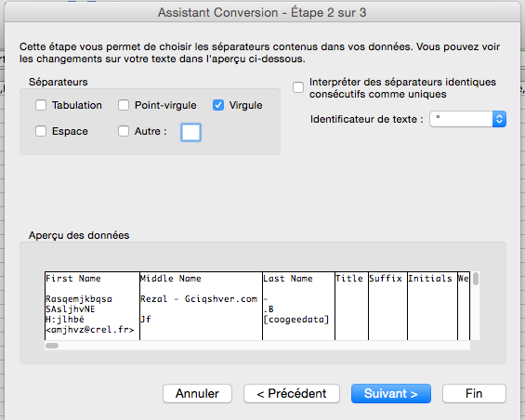Click the Autre custom separator text field
Image resolution: width=525 pixels, height=420 pixels.
[190, 132]
